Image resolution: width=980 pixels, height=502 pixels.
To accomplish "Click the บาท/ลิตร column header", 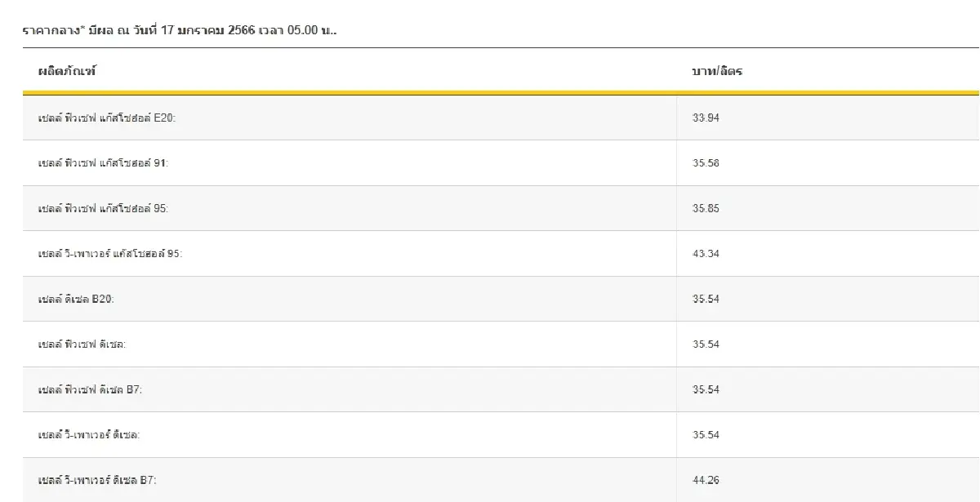I will click(x=717, y=71).
